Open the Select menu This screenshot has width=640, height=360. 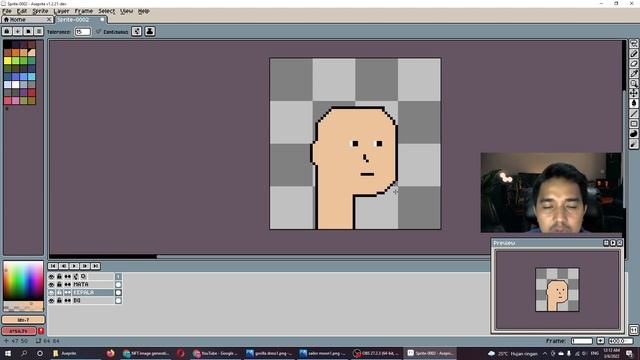(107, 11)
